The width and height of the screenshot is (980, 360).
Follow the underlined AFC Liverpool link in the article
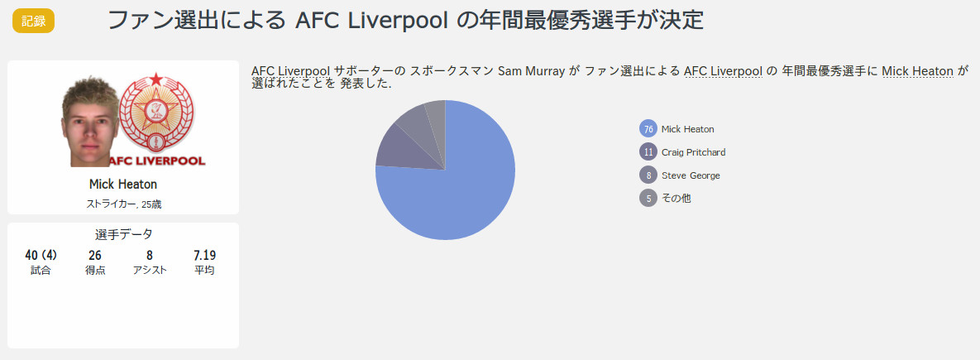click(723, 71)
